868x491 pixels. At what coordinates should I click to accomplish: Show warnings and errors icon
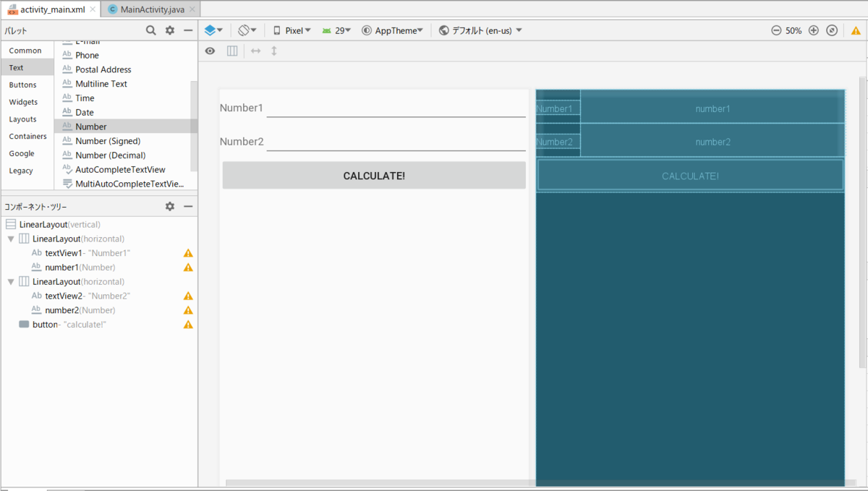[x=856, y=30]
